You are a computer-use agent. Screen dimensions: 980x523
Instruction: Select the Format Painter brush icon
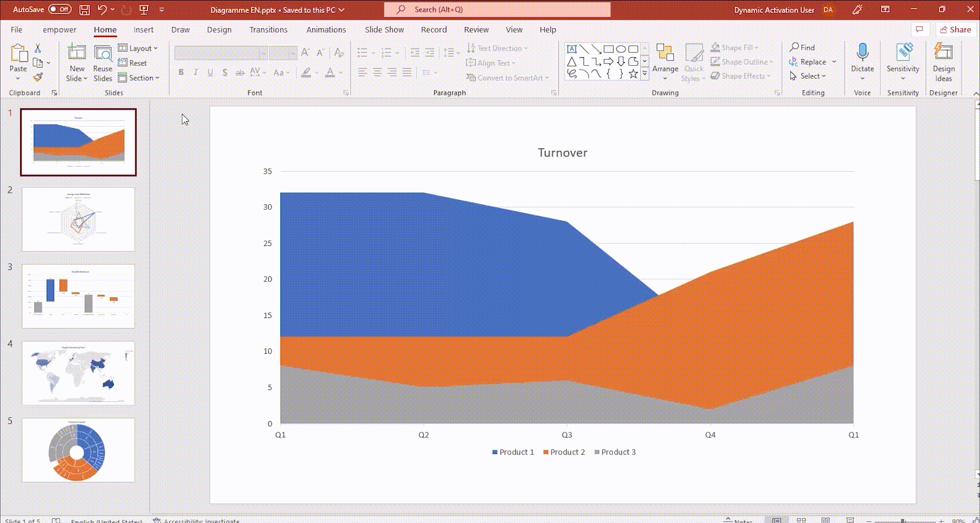tap(38, 78)
